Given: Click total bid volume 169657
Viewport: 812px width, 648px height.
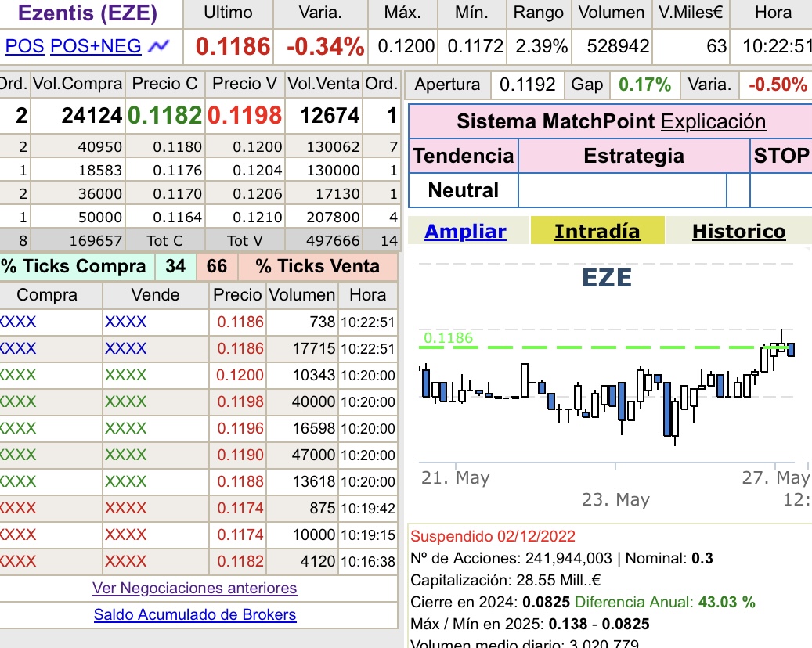Looking at the screenshot, I should tap(96, 241).
